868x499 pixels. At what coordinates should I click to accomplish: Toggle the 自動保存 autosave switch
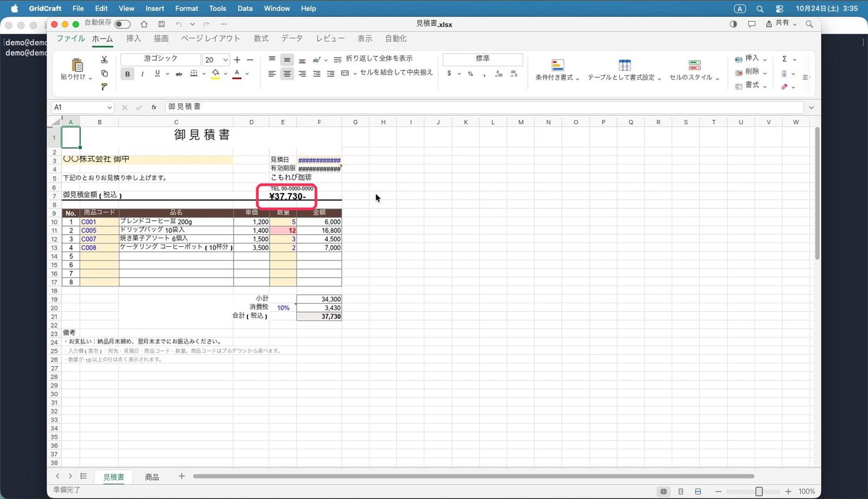123,24
